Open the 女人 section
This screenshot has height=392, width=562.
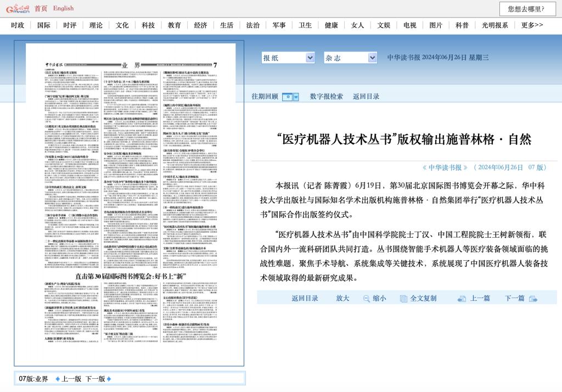[357, 25]
